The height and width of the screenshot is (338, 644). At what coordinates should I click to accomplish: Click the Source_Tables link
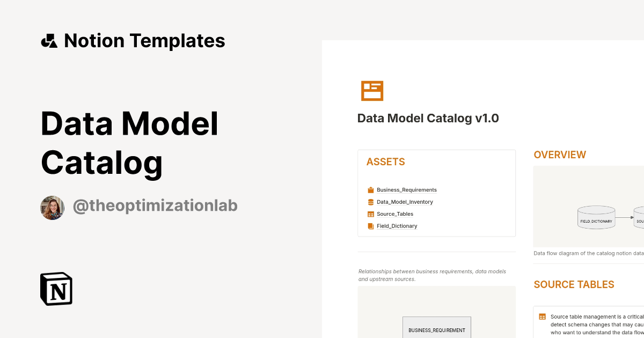click(395, 214)
